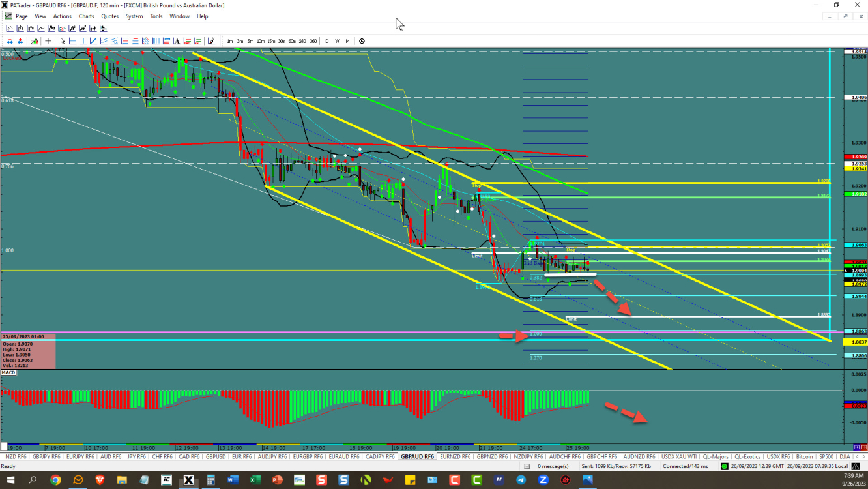This screenshot has height=489, width=868.
Task: Open the Zoom app from the taskbar
Action: pos(543,480)
